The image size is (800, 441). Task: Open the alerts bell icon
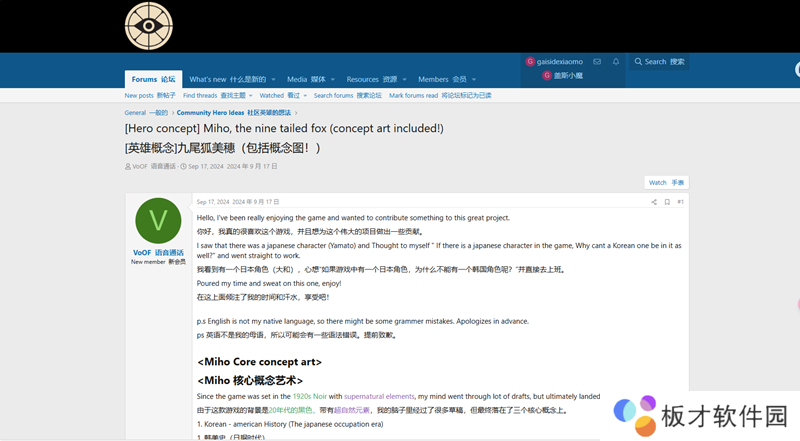pyautogui.click(x=616, y=61)
